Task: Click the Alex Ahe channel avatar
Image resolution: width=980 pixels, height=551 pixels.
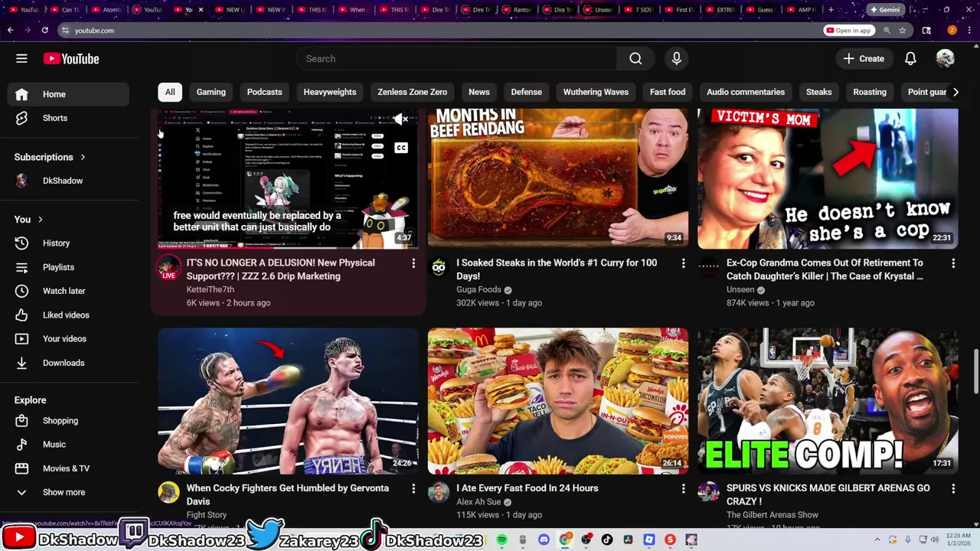Action: click(439, 492)
